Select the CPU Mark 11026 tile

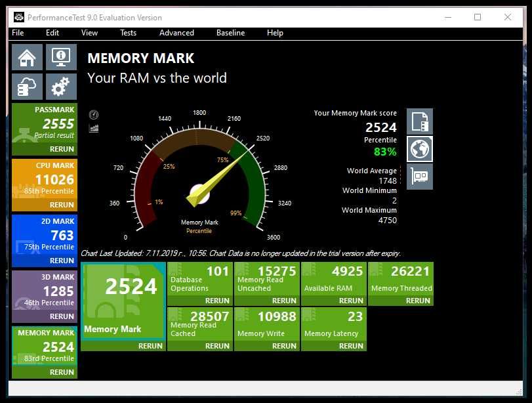(45, 179)
